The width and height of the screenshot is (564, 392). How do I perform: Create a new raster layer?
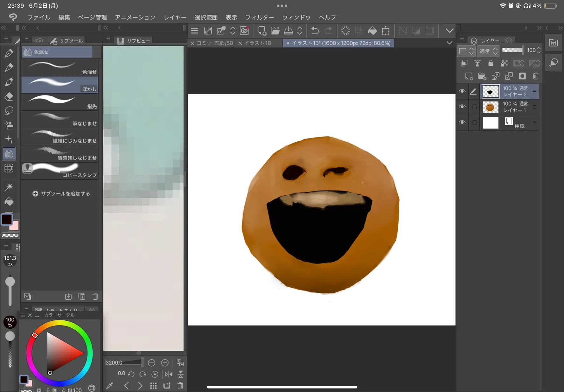[469, 76]
